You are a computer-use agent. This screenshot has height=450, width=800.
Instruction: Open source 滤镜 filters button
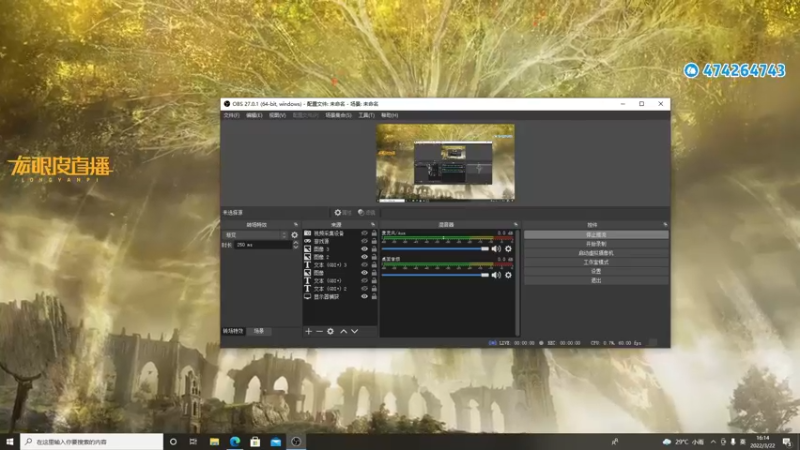[366, 213]
